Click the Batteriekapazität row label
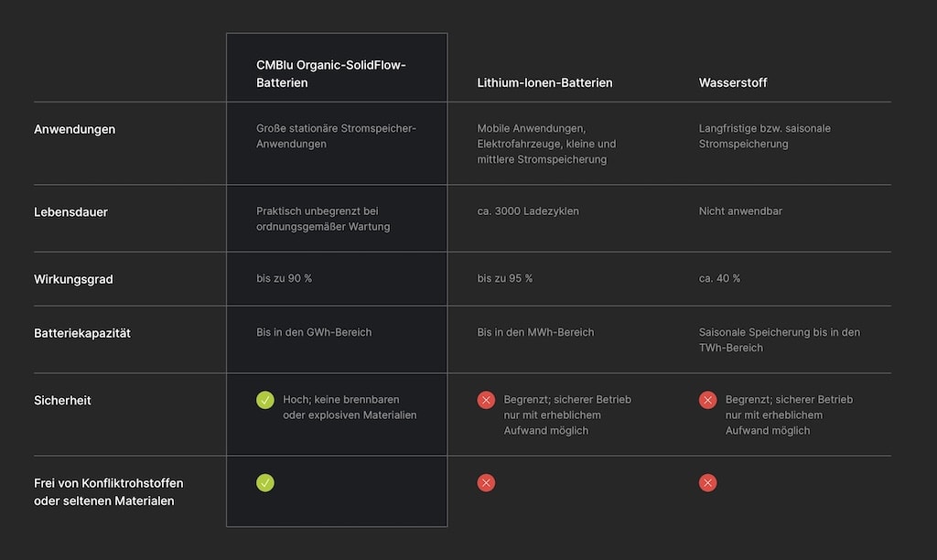The height and width of the screenshot is (560, 937). (81, 333)
